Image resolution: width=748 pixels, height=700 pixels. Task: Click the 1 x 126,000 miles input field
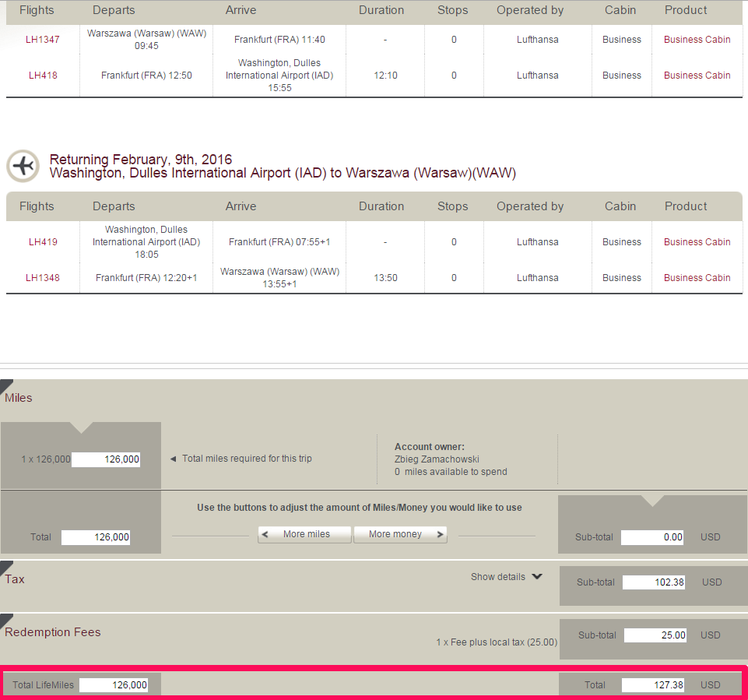tap(106, 459)
